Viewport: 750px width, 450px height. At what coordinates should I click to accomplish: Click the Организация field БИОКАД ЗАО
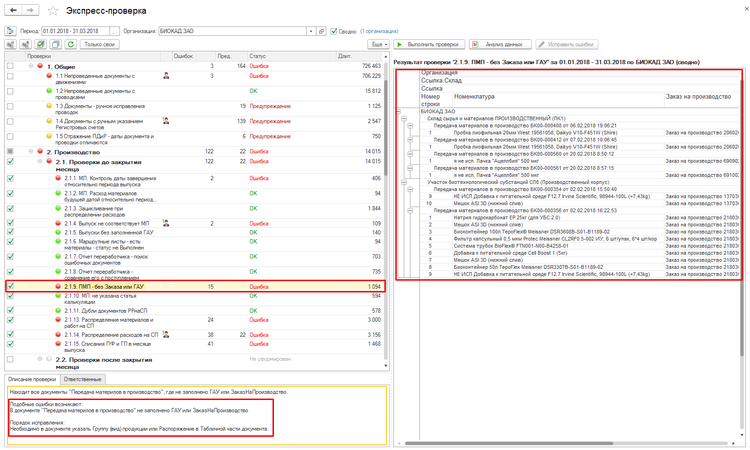232,31
